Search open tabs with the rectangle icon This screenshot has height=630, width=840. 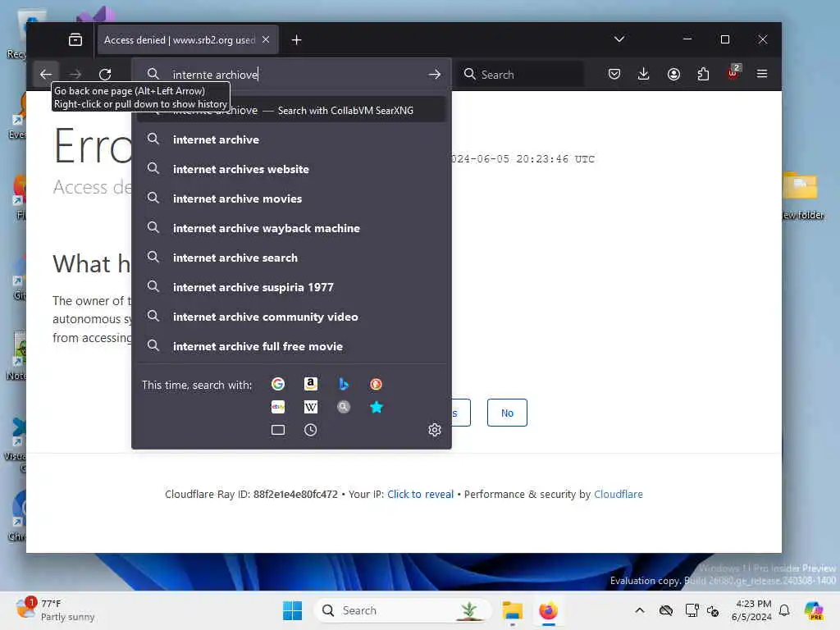[x=277, y=430]
